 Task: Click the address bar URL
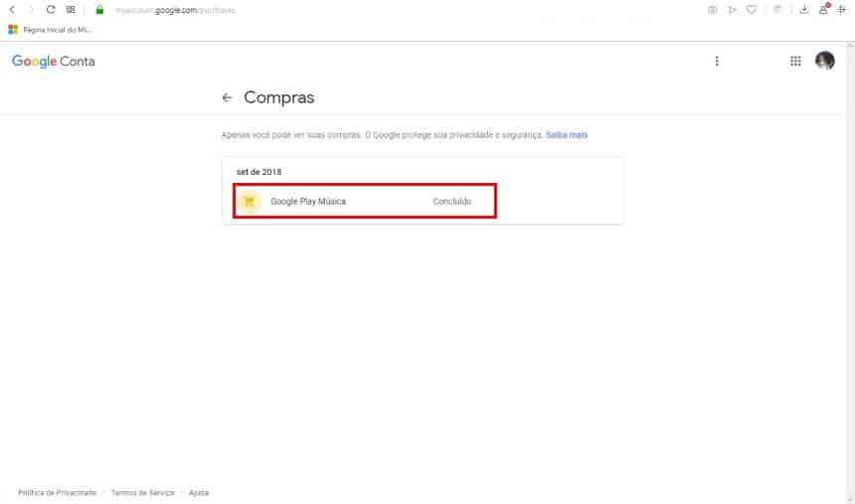[175, 10]
